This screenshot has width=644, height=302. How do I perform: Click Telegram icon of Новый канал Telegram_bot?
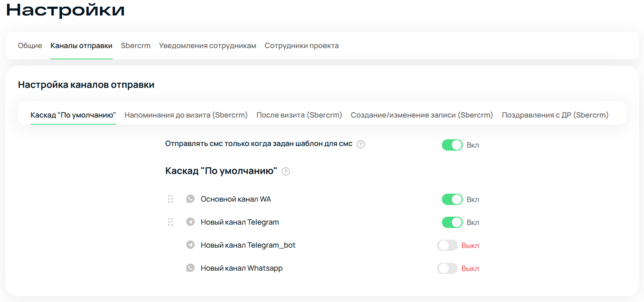coord(190,245)
